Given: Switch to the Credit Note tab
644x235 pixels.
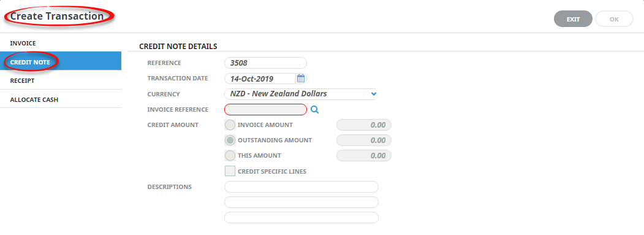Looking at the screenshot, I should (61, 61).
